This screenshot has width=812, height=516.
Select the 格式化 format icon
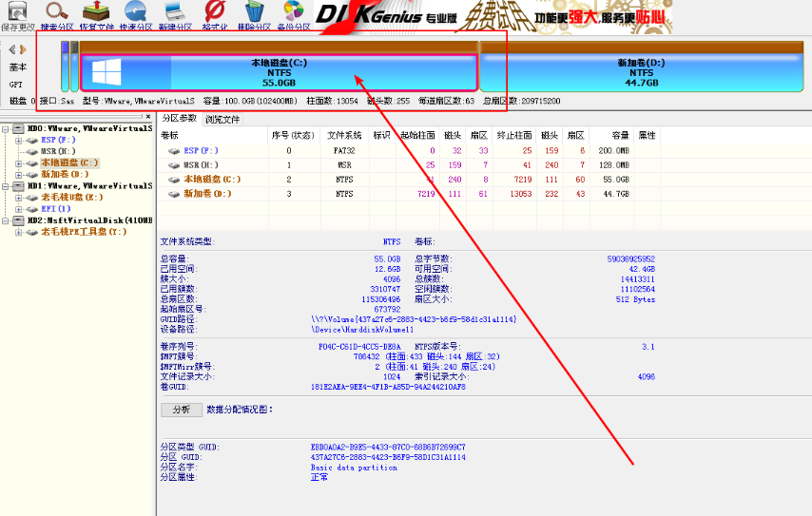[x=215, y=10]
